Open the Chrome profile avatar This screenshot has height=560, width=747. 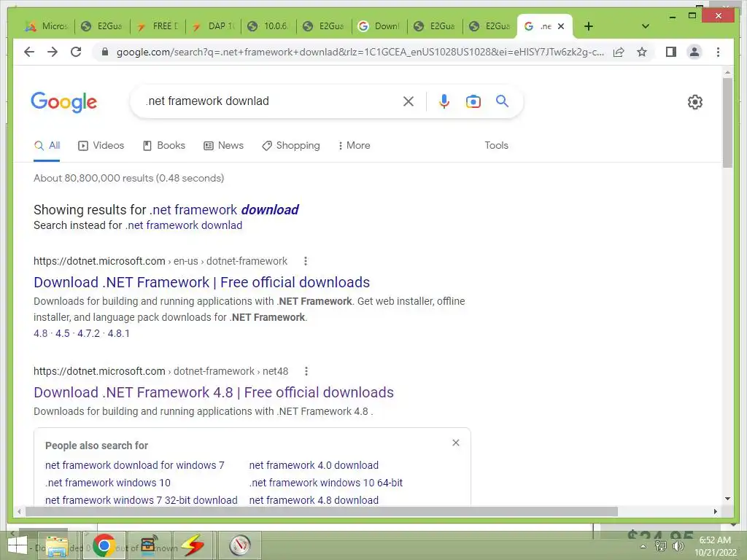[694, 52]
